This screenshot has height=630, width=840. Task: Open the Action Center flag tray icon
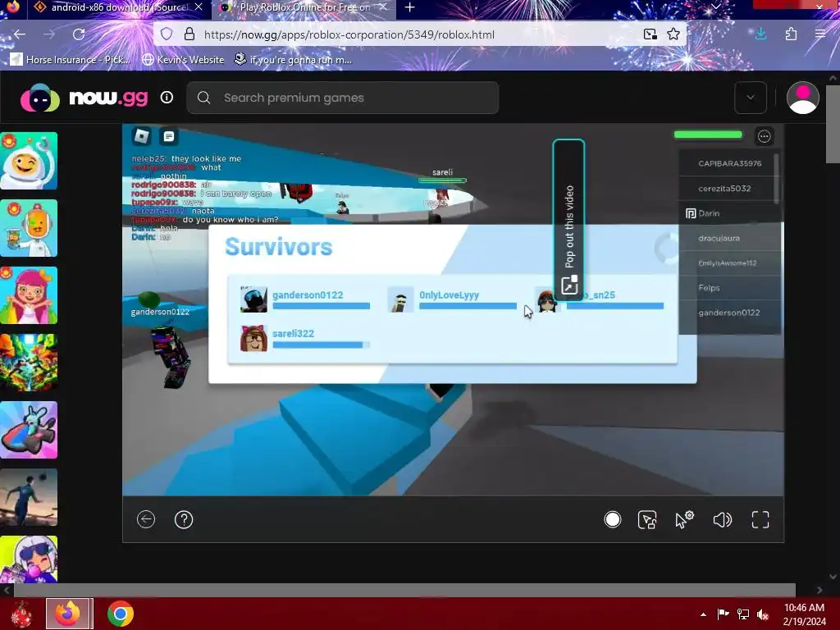[724, 614]
